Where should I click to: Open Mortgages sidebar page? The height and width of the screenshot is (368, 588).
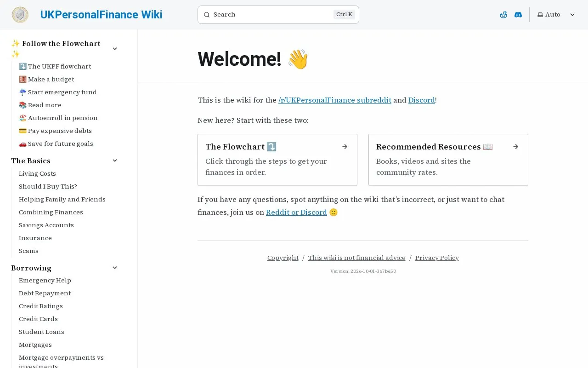pyautogui.click(x=35, y=345)
